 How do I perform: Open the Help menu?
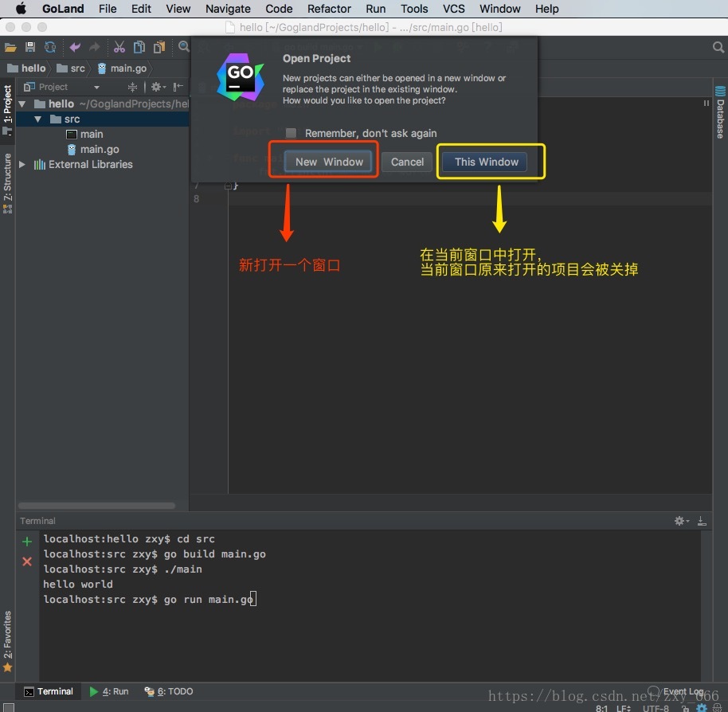546,9
